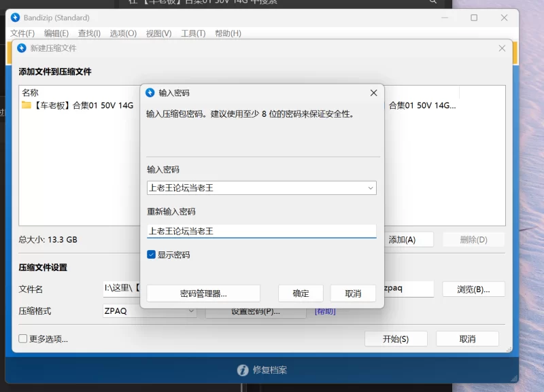
Task: Close the 新建压缩文件 dialog
Action: [x=502, y=48]
